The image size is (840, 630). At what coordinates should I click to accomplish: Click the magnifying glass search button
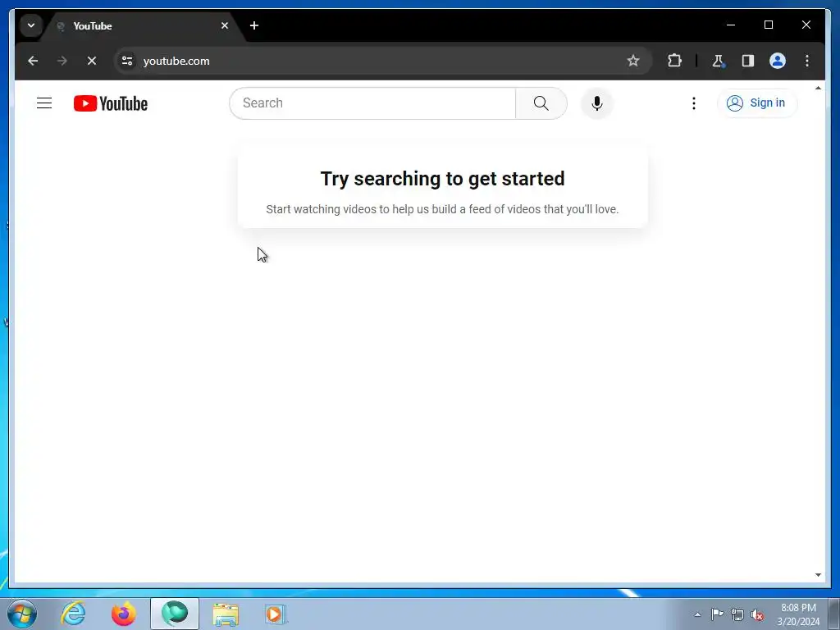pyautogui.click(x=541, y=103)
